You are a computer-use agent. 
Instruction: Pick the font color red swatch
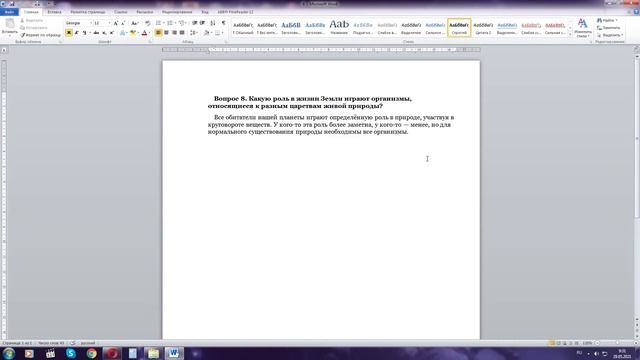[144, 33]
